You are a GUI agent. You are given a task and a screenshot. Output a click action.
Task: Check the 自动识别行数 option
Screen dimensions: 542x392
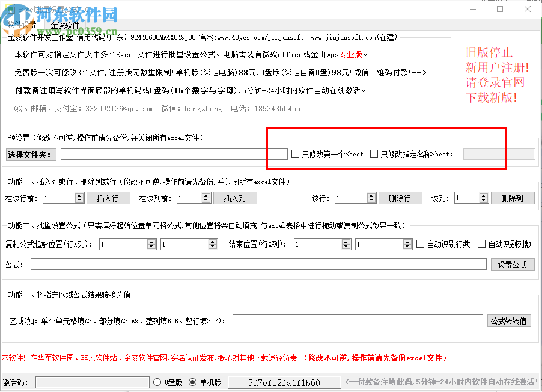(x=420, y=243)
